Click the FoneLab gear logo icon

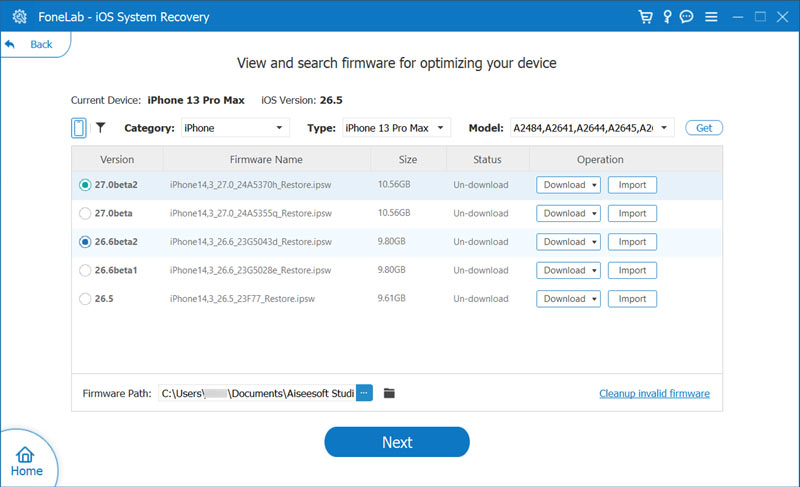(19, 17)
